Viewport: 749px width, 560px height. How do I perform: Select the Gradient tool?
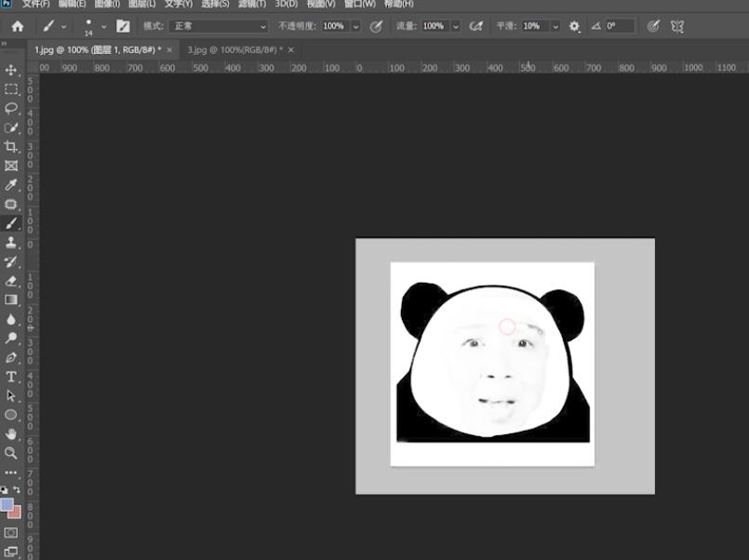[11, 300]
